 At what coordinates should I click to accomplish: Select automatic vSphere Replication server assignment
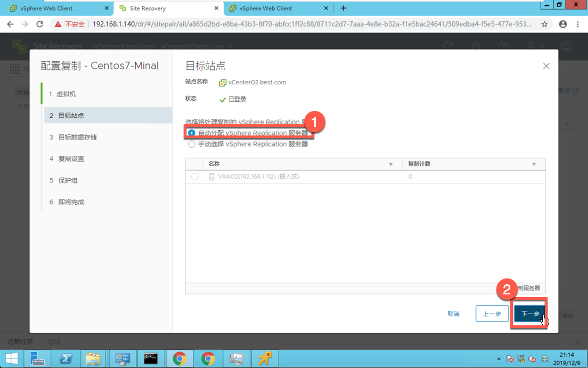[x=192, y=133]
